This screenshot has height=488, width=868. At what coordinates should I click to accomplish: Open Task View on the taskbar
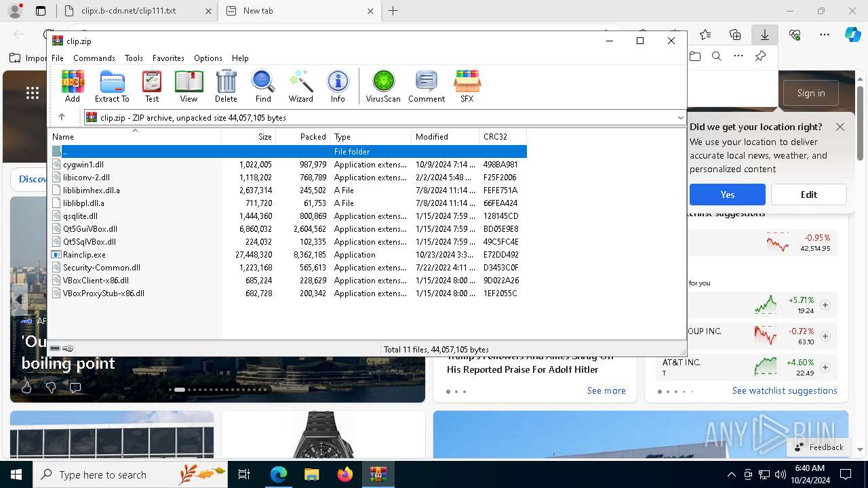(x=244, y=474)
